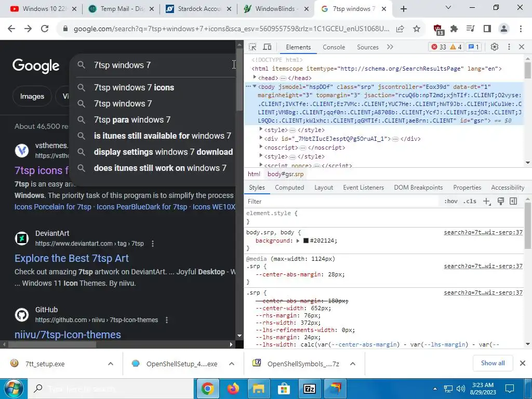Expand the head element node
Screen dimensions: 532x399
coord(255,77)
